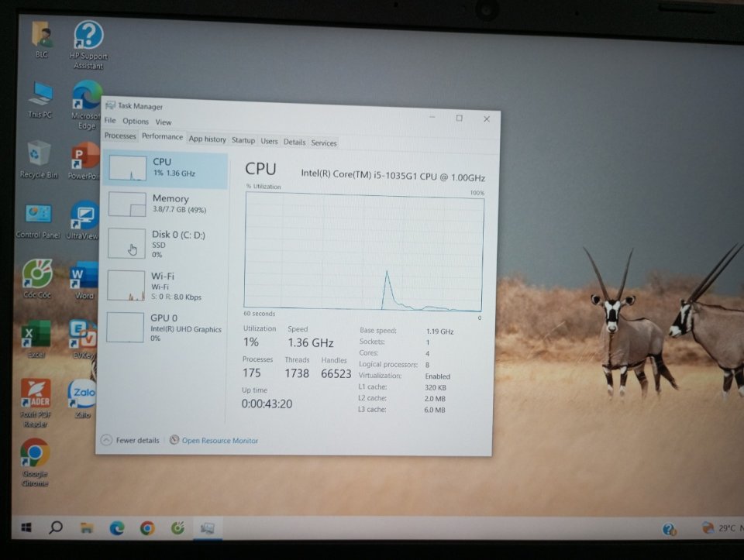Open taskbar Search magnifier icon

click(x=56, y=527)
